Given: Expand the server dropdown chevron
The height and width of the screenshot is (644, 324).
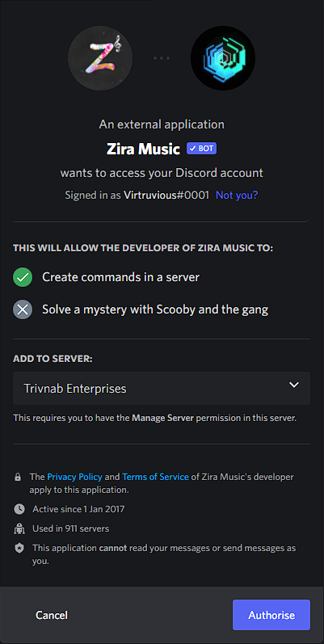Looking at the screenshot, I should [x=294, y=385].
